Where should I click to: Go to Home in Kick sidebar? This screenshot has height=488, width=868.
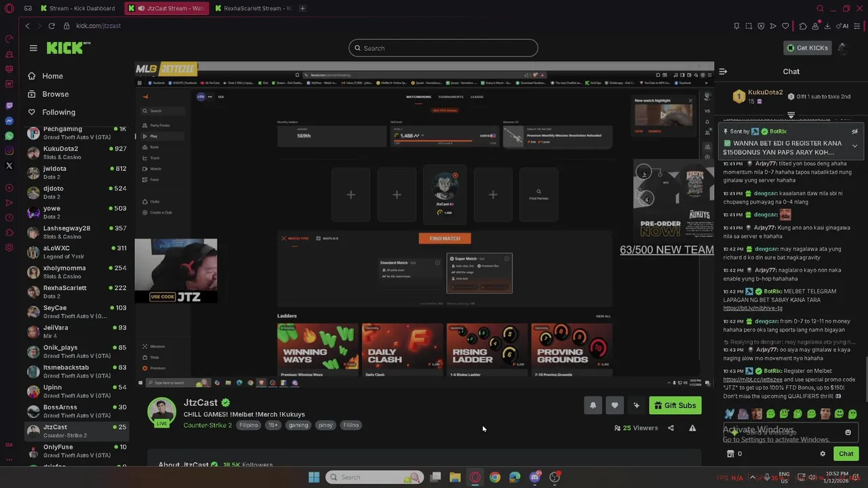(x=52, y=76)
